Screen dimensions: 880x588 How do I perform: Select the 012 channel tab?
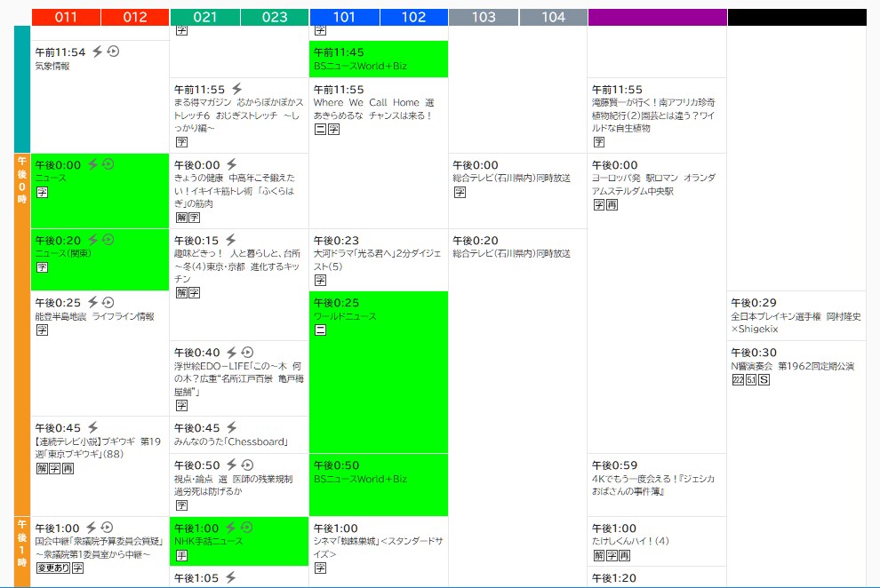(135, 18)
